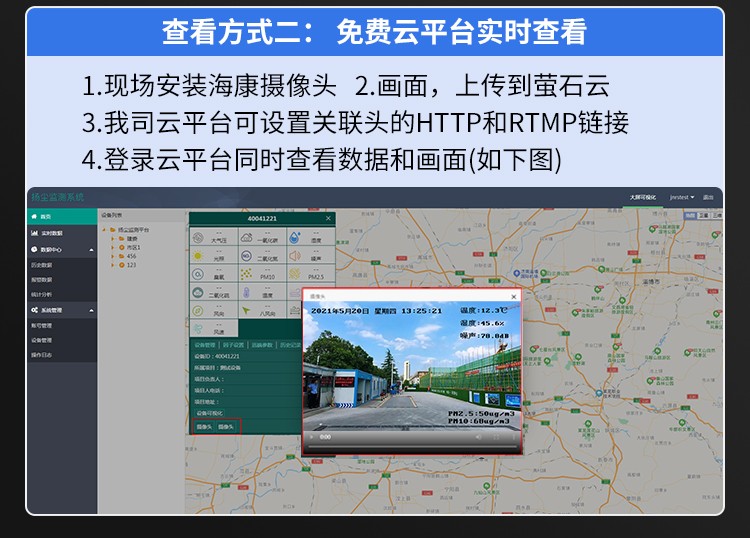Click the 噪声 noise speaker icon

[x=296, y=255]
